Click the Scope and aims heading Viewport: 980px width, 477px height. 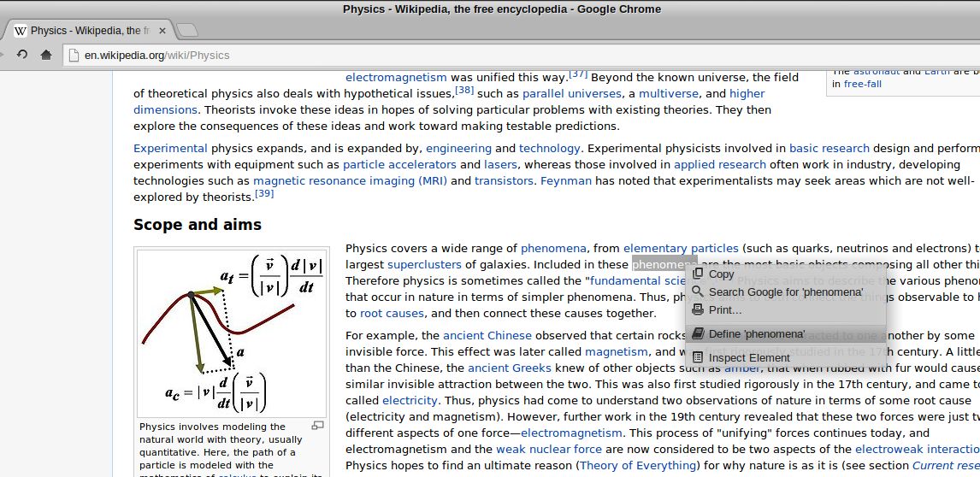click(198, 225)
